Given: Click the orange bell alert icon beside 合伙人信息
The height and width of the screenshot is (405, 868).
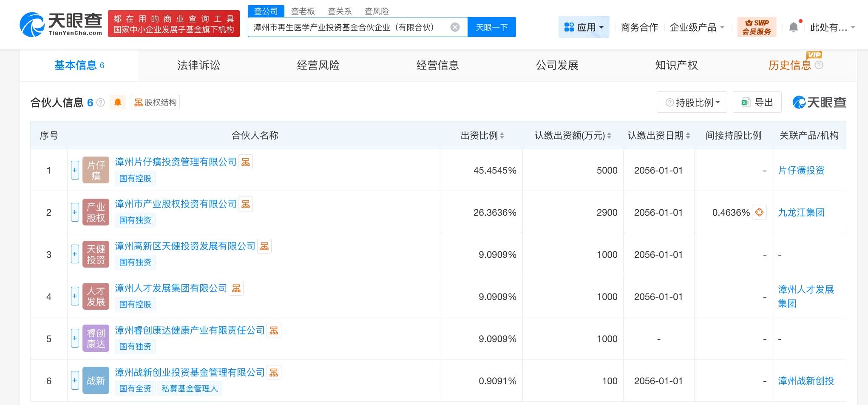Looking at the screenshot, I should tap(118, 103).
